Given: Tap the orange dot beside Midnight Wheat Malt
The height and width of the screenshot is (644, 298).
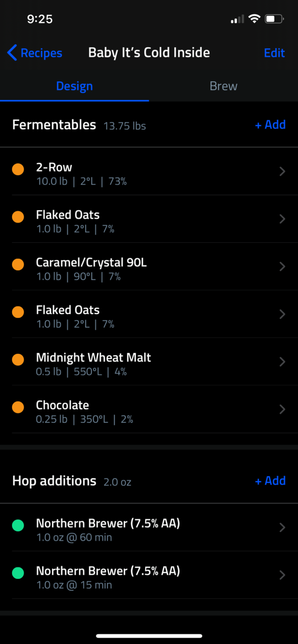Looking at the screenshot, I should click(x=18, y=360).
